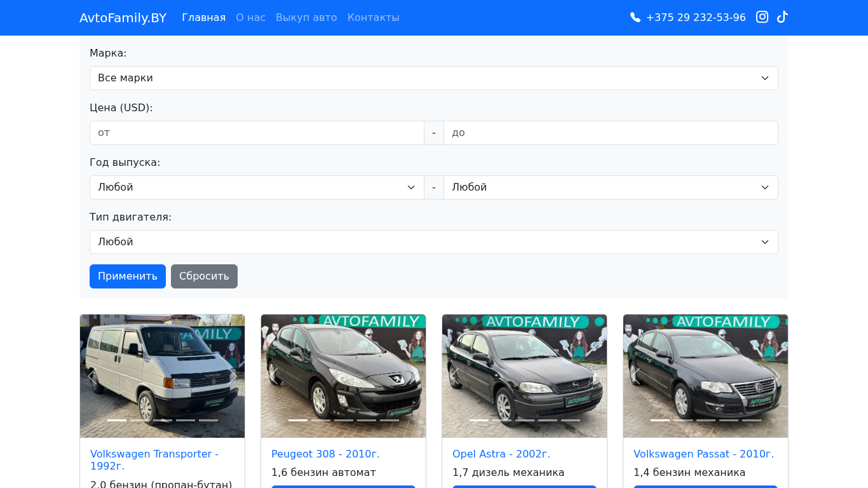Open the Тип двигателя engine type dropdown
Screen dimensions: 868x488
point(433,242)
